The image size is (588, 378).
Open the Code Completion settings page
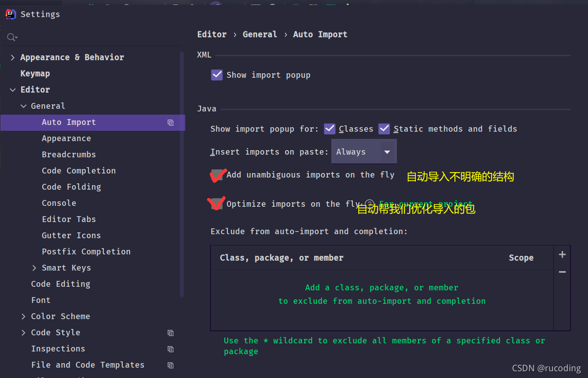(79, 171)
